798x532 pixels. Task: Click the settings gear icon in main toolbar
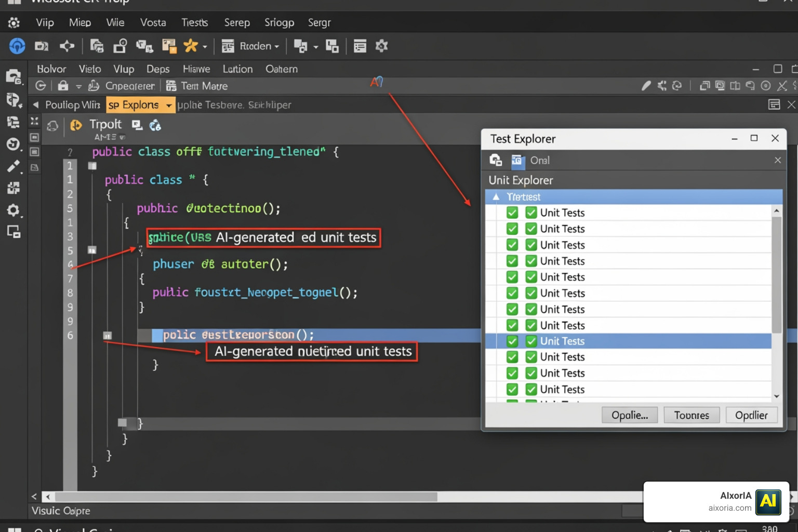click(x=382, y=46)
